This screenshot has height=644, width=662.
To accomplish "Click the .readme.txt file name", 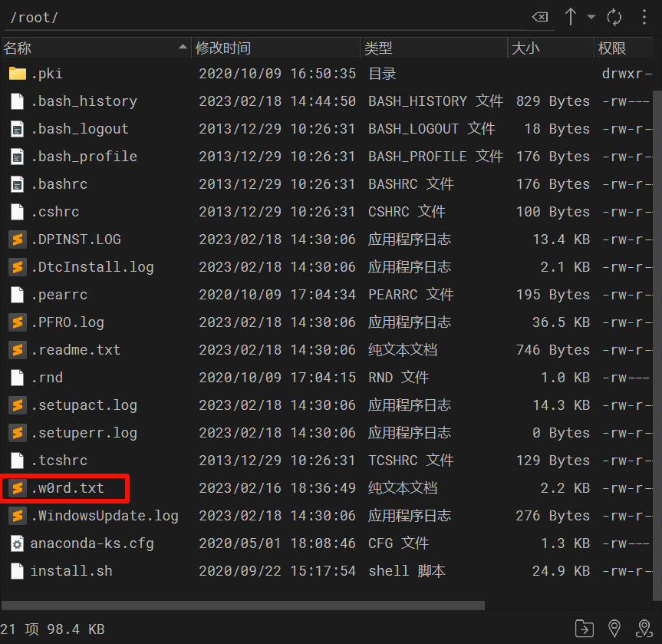I will pos(76,350).
